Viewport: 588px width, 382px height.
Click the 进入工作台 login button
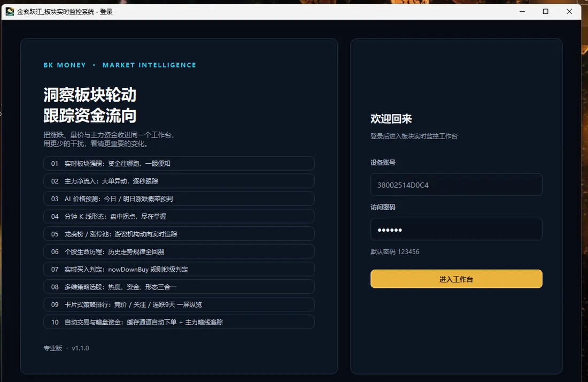[x=456, y=279]
